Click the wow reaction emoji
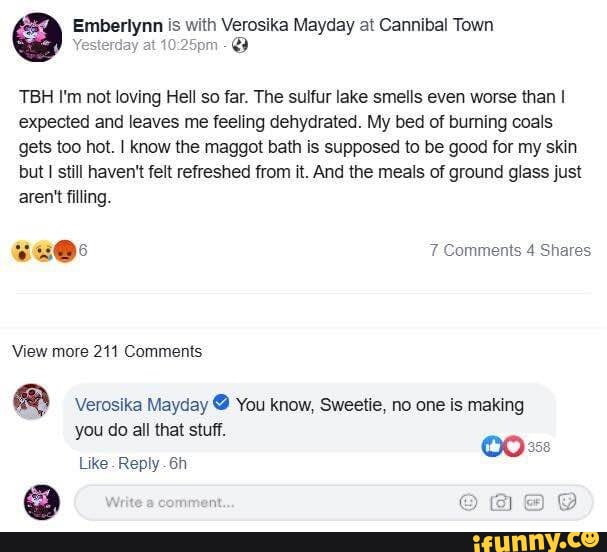The image size is (607, 552). (21, 251)
